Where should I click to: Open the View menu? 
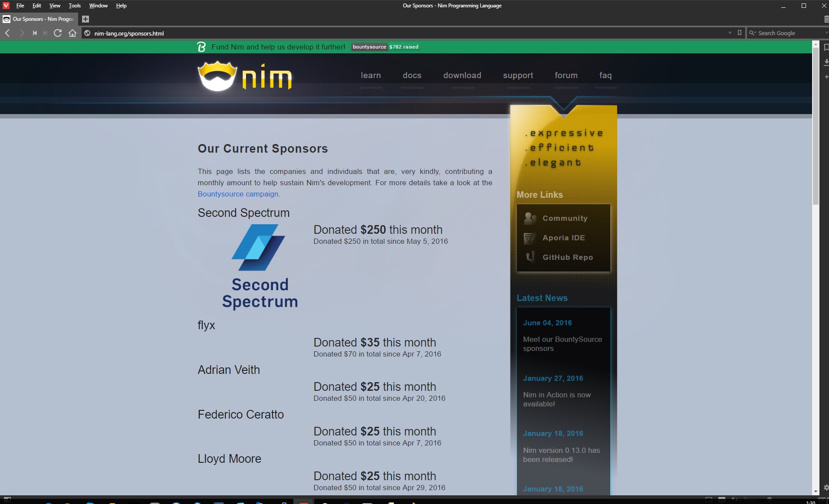click(55, 6)
